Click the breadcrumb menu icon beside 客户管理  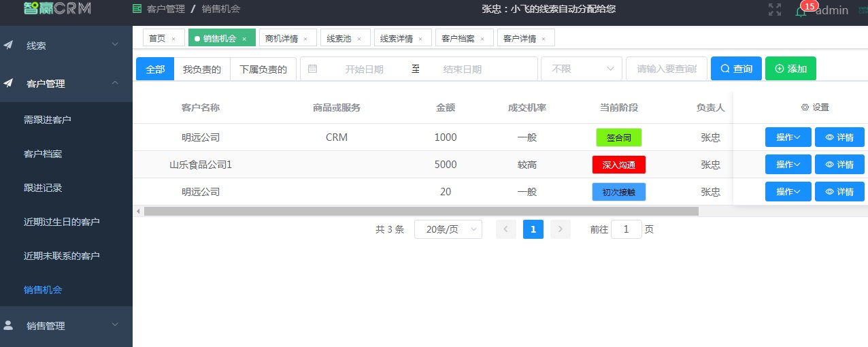point(137,10)
